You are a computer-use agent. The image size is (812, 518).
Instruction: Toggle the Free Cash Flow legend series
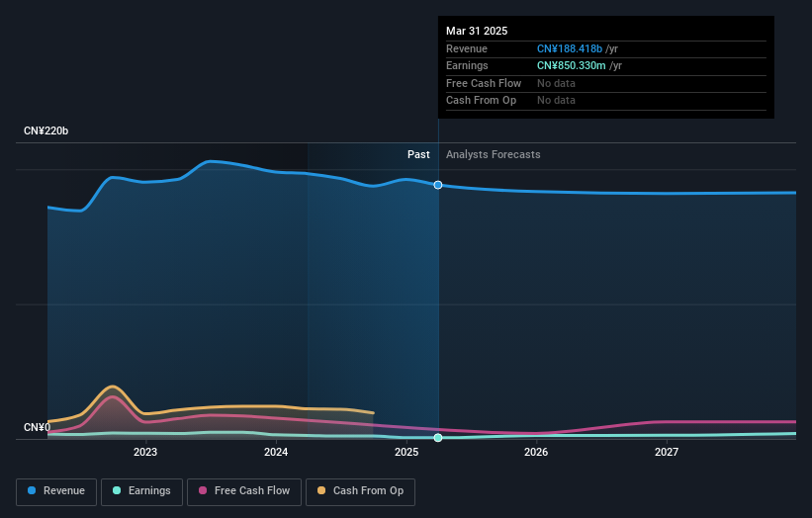click(244, 491)
